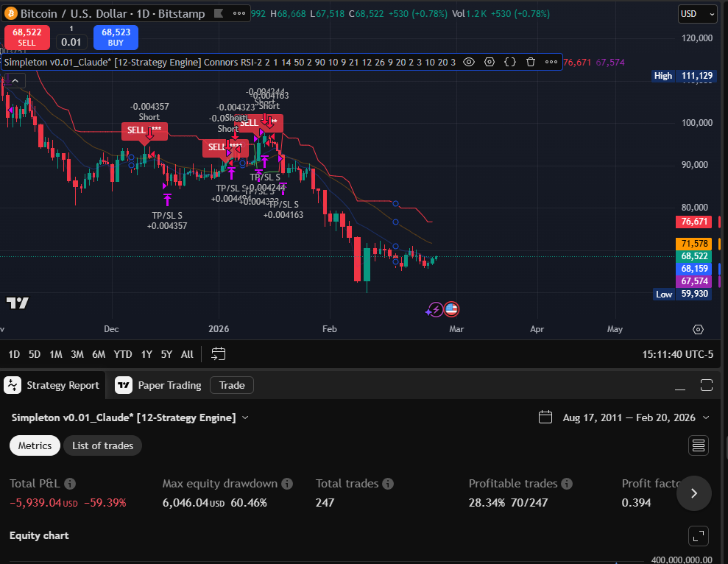Open the chart scale settings gear
This screenshot has width=728, height=564.
698,330
